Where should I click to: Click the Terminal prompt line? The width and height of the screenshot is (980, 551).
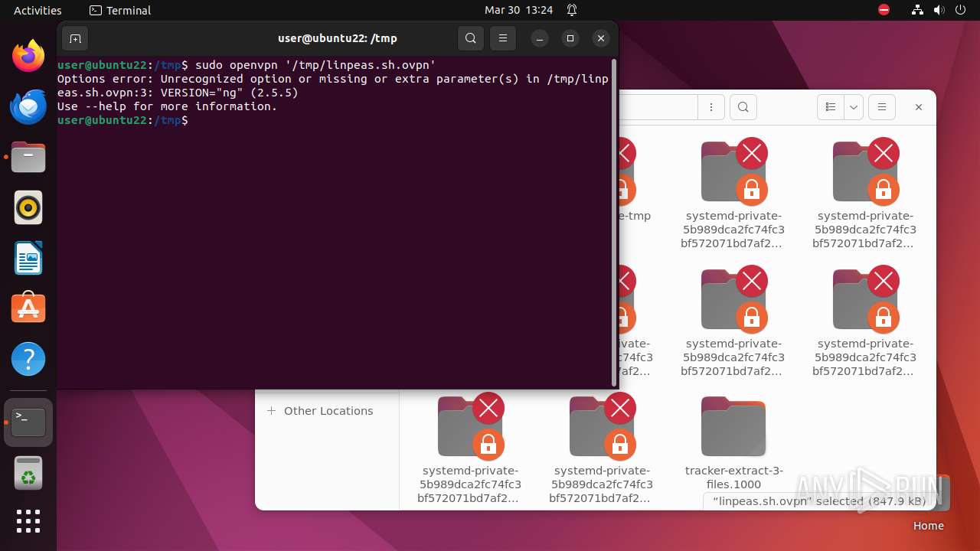pos(122,120)
